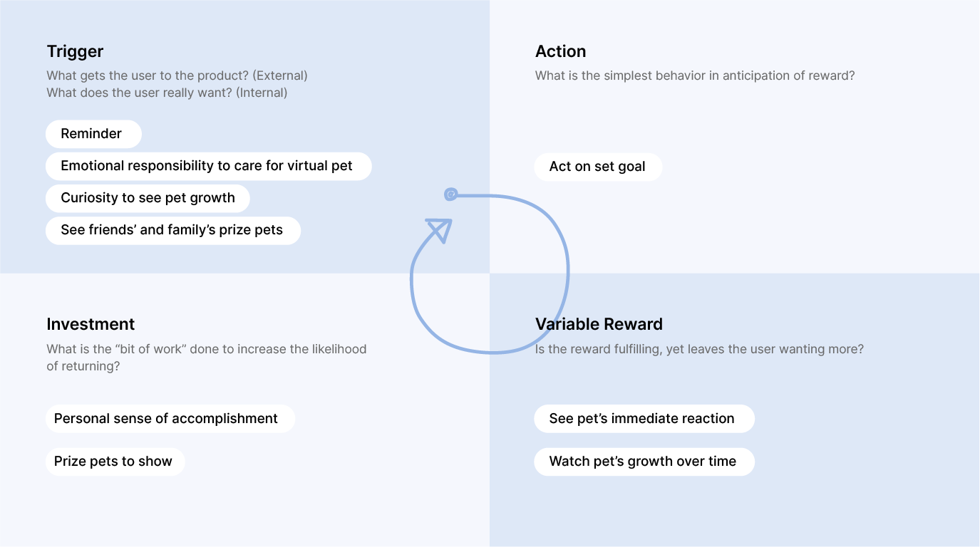Select See pet's immediate reaction pill
The height and width of the screenshot is (547, 980).
644,419
